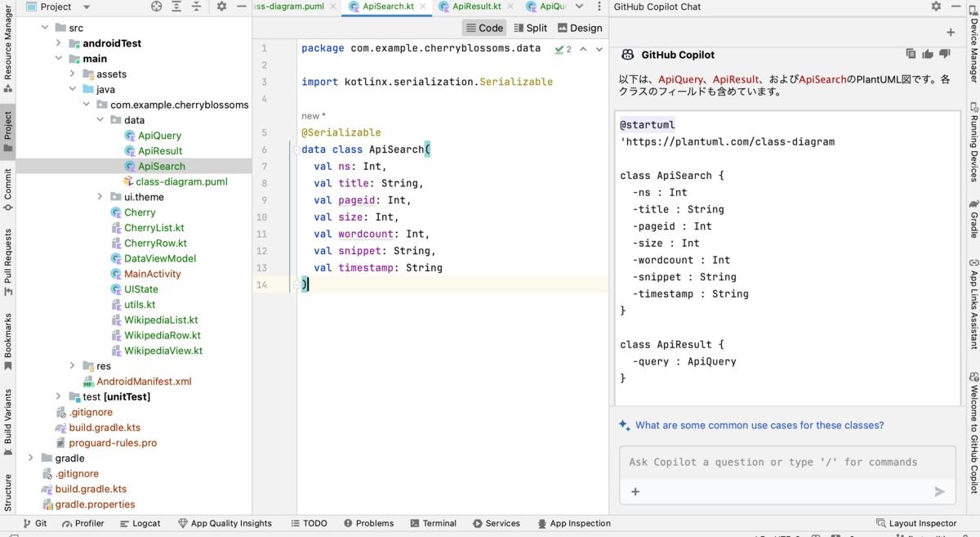
Task: Give thumbs down to Copilot answer
Action: (945, 54)
